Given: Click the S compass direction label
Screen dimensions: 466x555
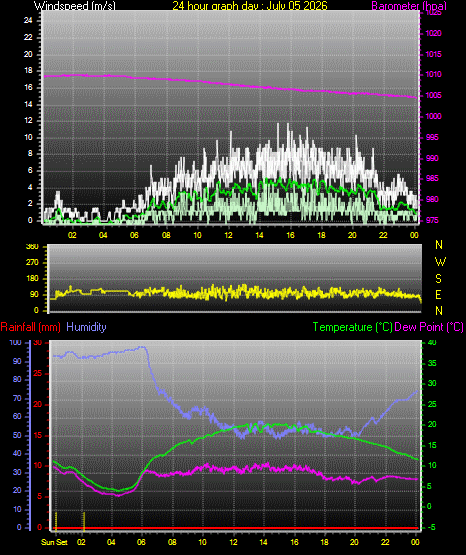Looking at the screenshot, I should (438, 279).
